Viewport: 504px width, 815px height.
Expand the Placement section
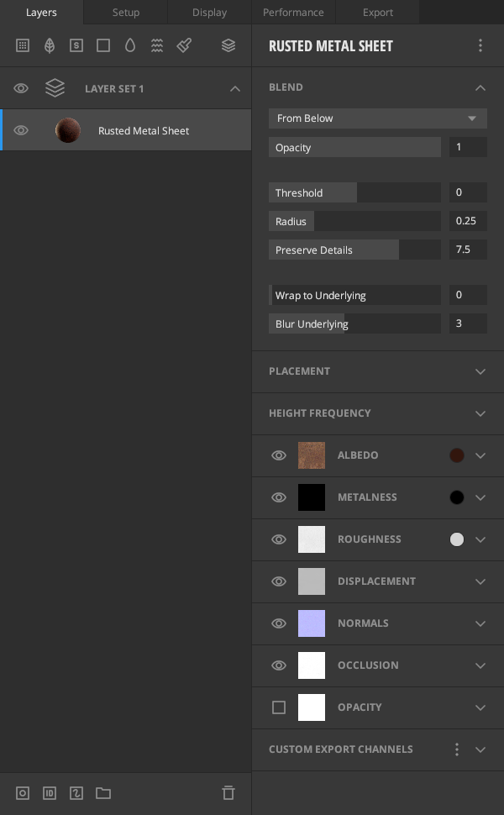click(x=480, y=371)
